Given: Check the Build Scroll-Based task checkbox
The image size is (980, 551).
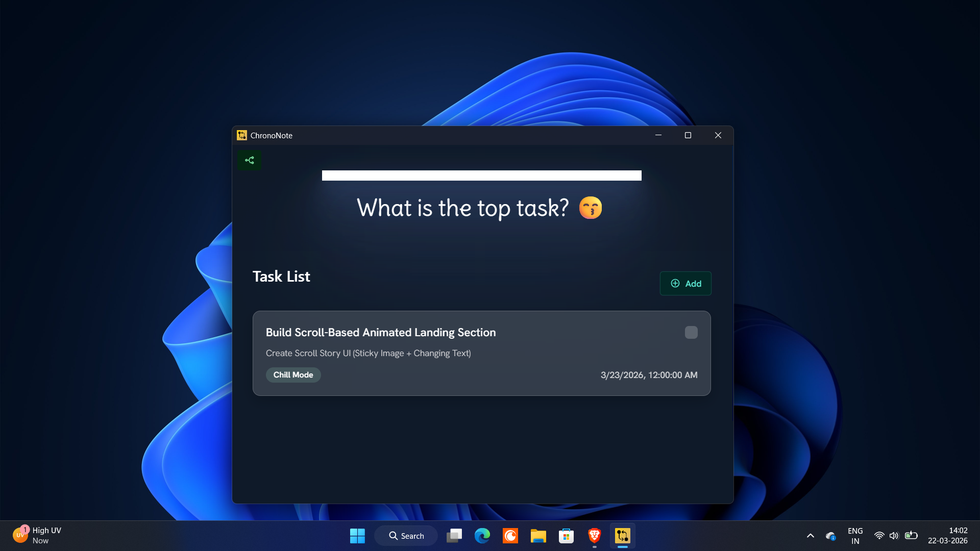Looking at the screenshot, I should tap(691, 333).
